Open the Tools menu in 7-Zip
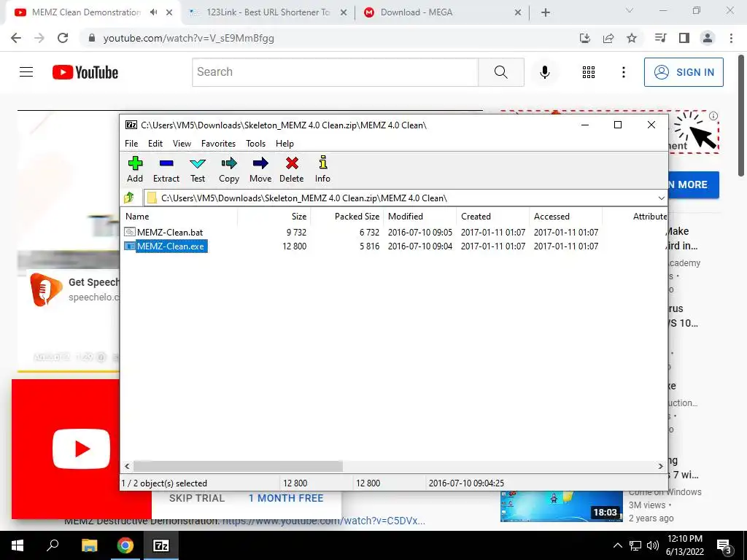Image resolution: width=747 pixels, height=560 pixels. point(255,144)
